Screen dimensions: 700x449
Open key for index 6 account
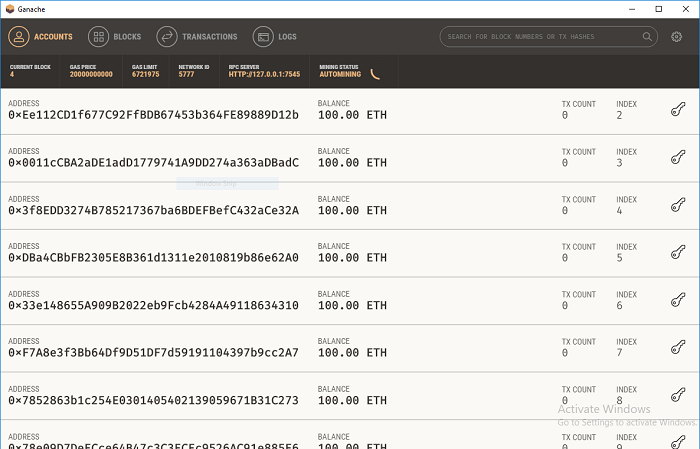[x=678, y=300]
